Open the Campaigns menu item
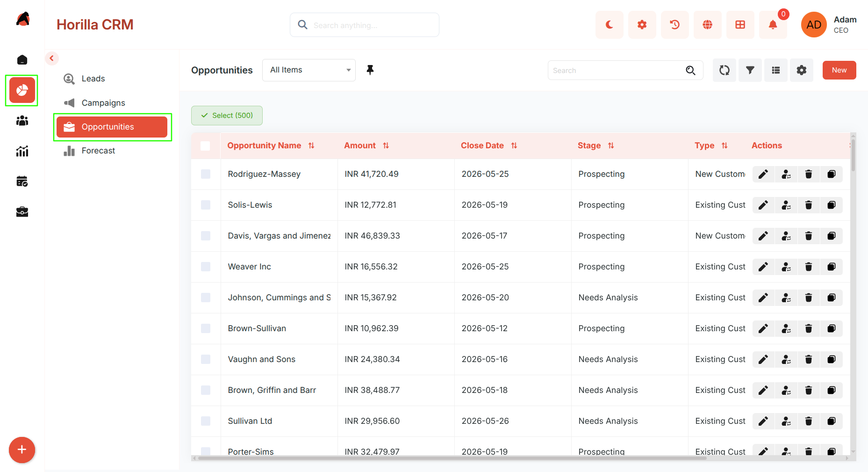Image resolution: width=868 pixels, height=472 pixels. (112, 103)
